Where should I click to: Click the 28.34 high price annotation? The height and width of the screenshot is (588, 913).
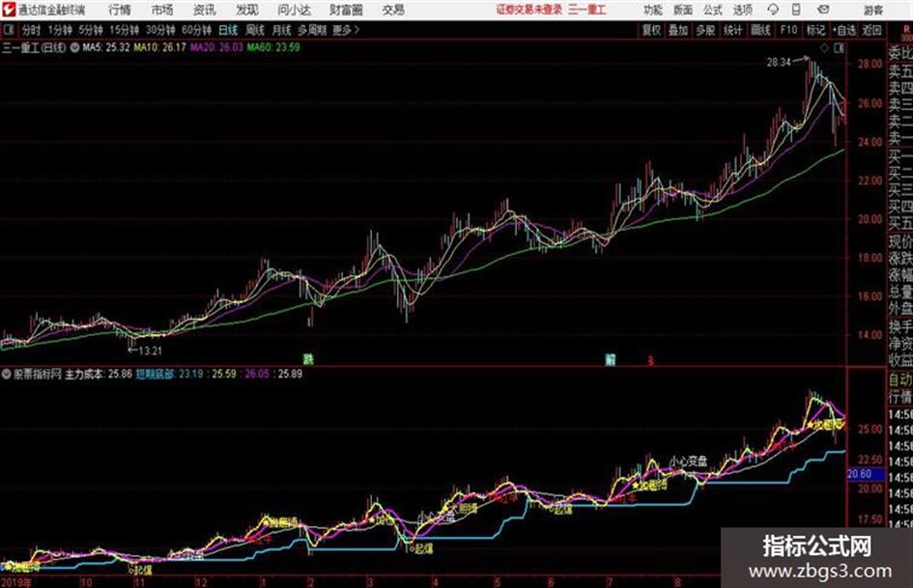coord(779,63)
